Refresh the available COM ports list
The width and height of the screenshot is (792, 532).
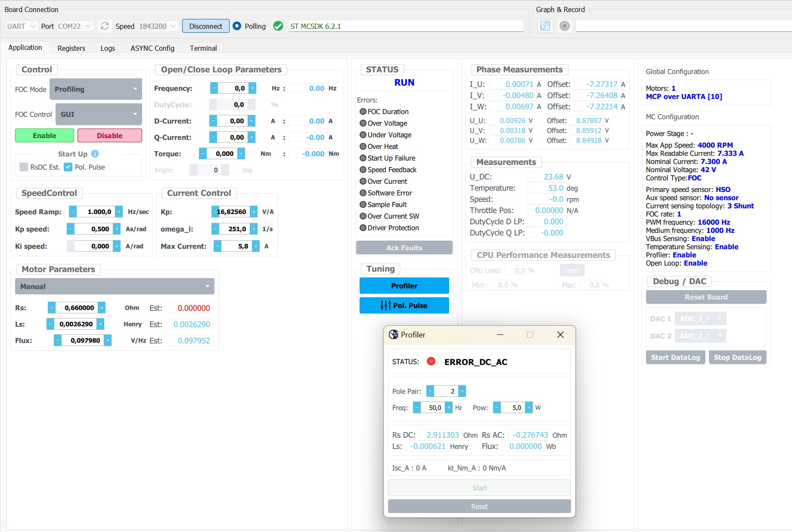click(x=104, y=26)
